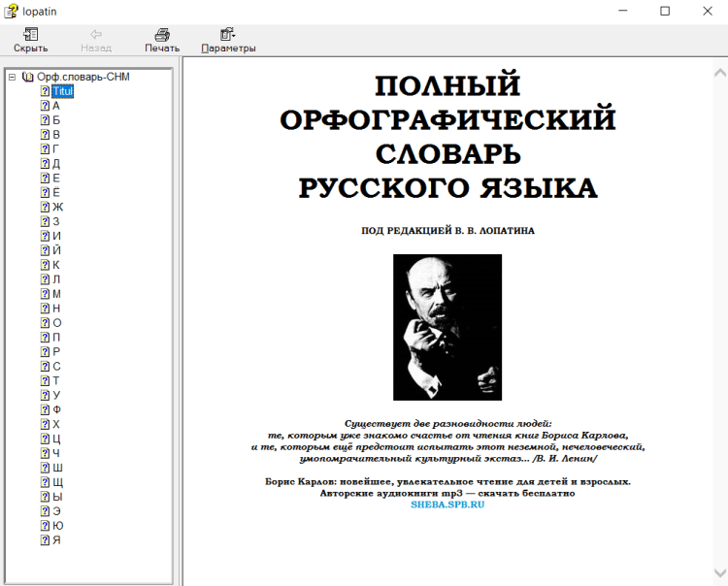Click the Назад (Back) arrow icon
728x586 pixels.
pyautogui.click(x=96, y=34)
